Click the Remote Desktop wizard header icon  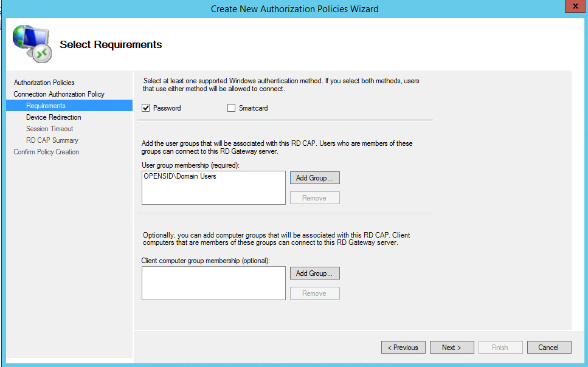point(32,44)
